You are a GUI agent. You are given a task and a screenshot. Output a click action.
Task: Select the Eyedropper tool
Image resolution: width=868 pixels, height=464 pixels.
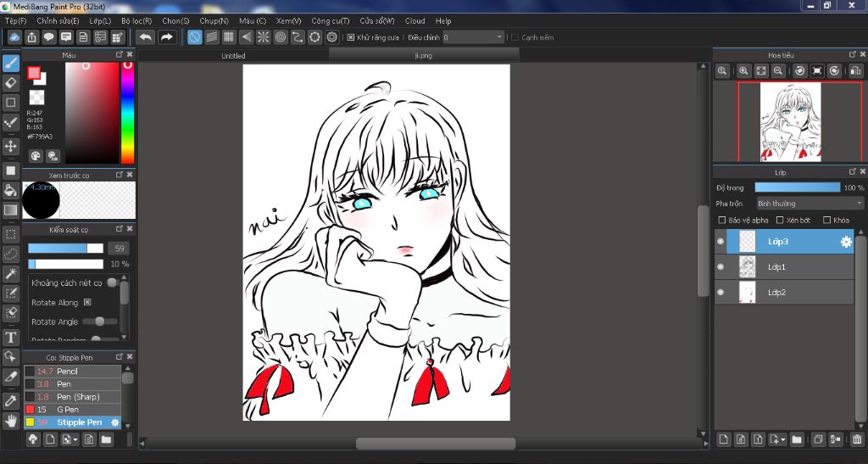tap(10, 401)
